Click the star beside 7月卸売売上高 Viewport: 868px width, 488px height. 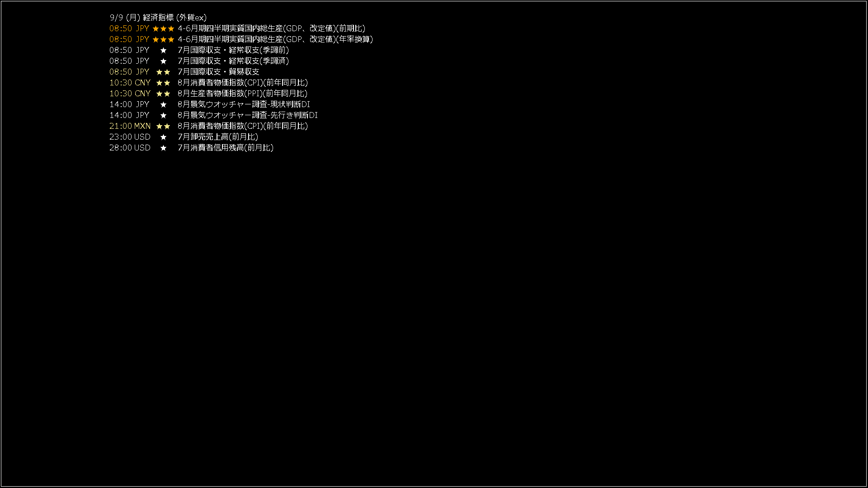point(163,137)
